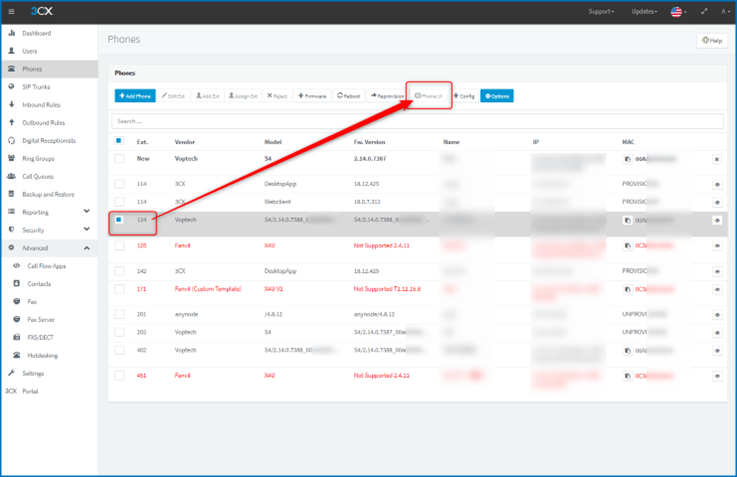Image resolution: width=737 pixels, height=477 pixels.
Task: Open the user account 'A' dropdown
Action: (x=725, y=11)
